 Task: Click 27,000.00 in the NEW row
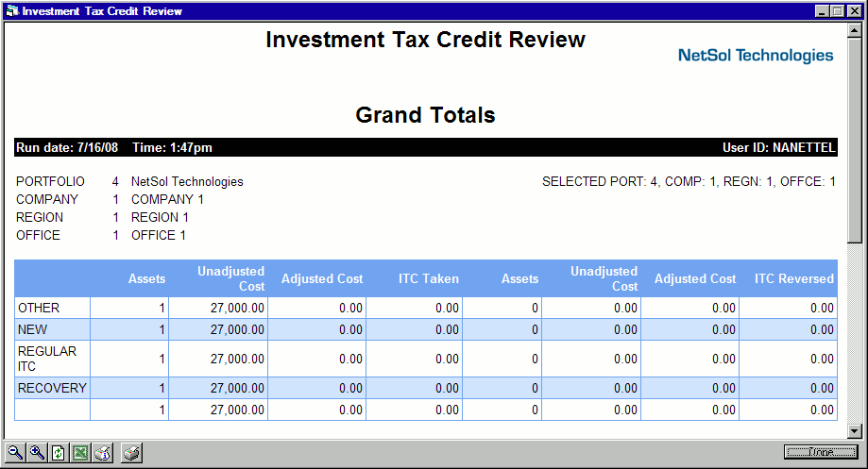point(237,329)
